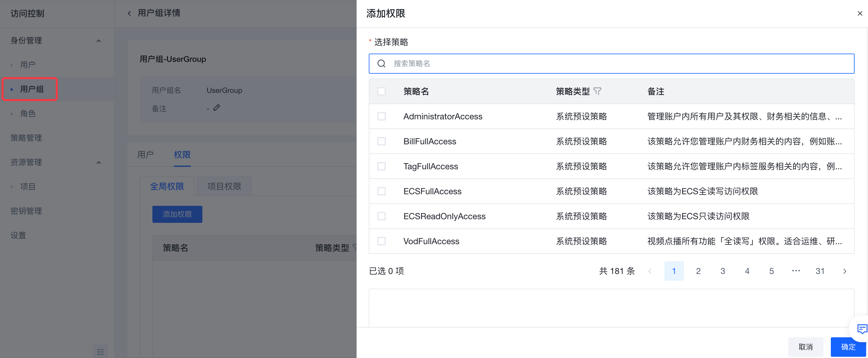The height and width of the screenshot is (358, 868).
Task: Open 用户 in the sidebar
Action: click(27, 65)
